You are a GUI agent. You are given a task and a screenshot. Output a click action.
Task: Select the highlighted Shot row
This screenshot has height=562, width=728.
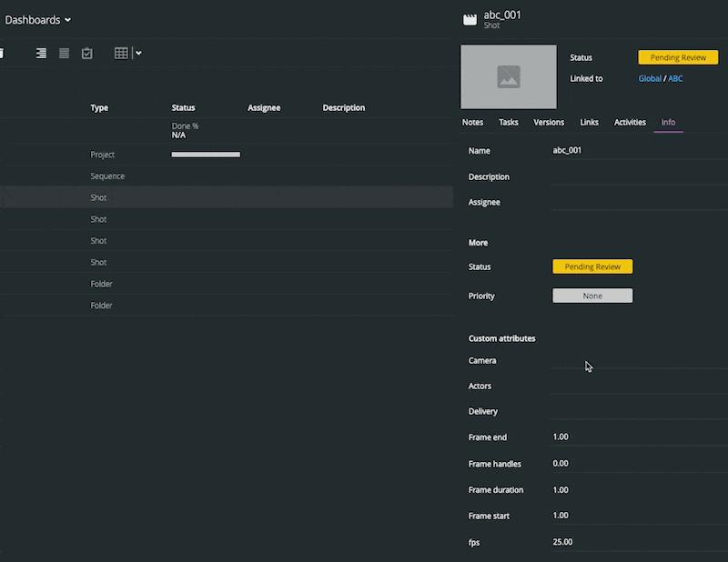coord(227,197)
